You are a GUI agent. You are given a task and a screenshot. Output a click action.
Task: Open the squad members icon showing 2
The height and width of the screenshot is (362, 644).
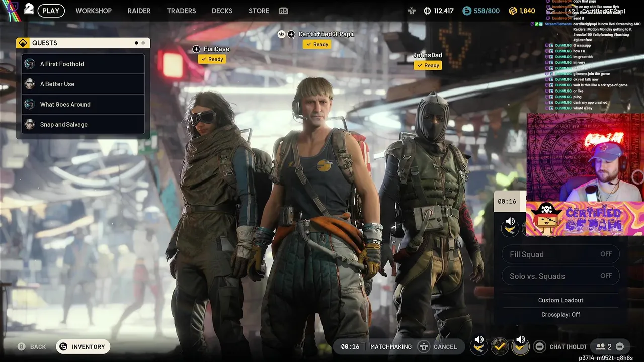[604, 347]
